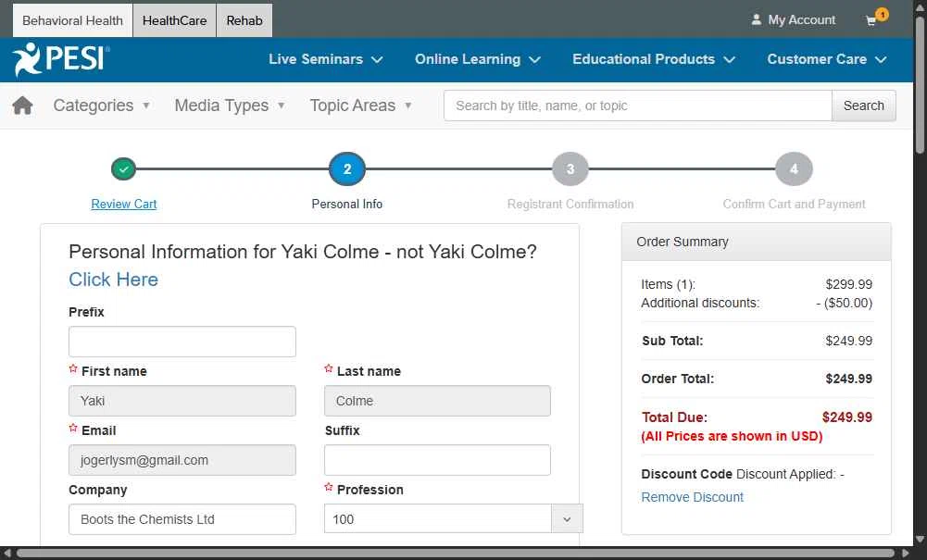Screen dimensions: 927x560
Task: Expand the Online Learning menu
Action: 478,59
